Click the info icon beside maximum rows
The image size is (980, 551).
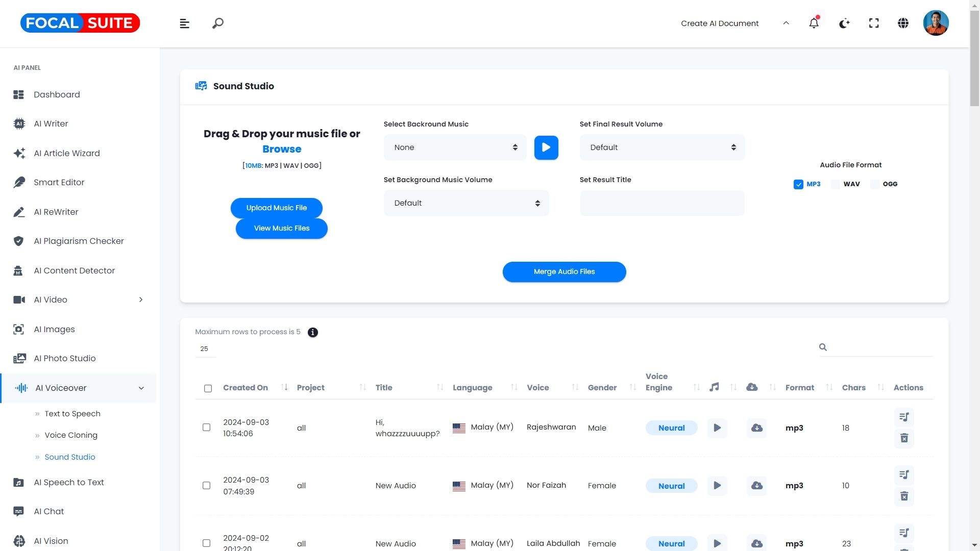click(x=313, y=332)
